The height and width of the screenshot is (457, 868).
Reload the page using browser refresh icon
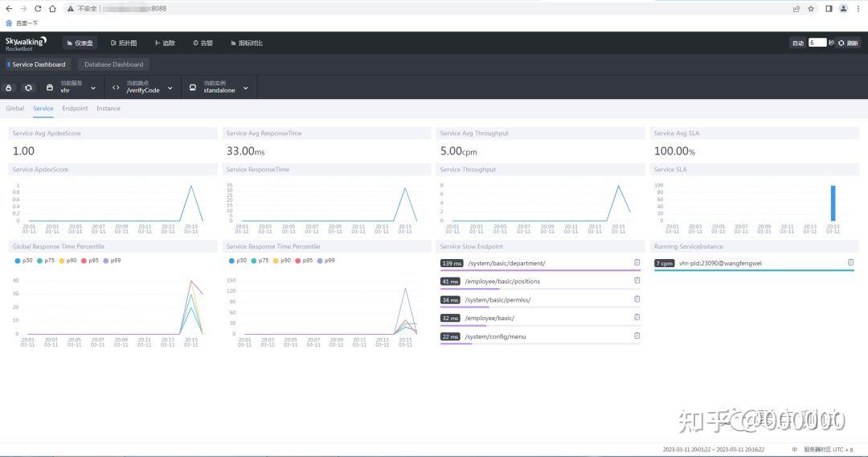[x=38, y=8]
